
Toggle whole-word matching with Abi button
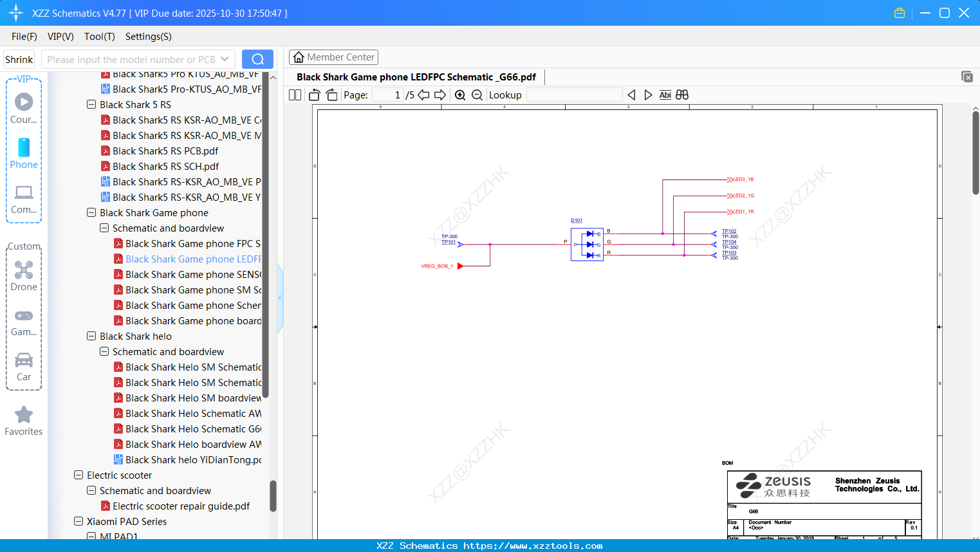coord(665,95)
